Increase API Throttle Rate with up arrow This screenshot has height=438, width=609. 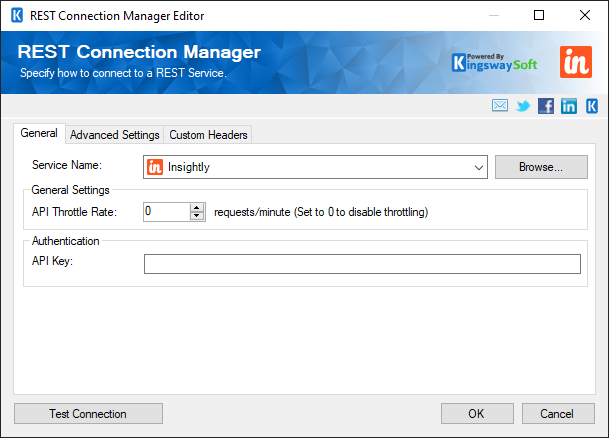coord(197,208)
